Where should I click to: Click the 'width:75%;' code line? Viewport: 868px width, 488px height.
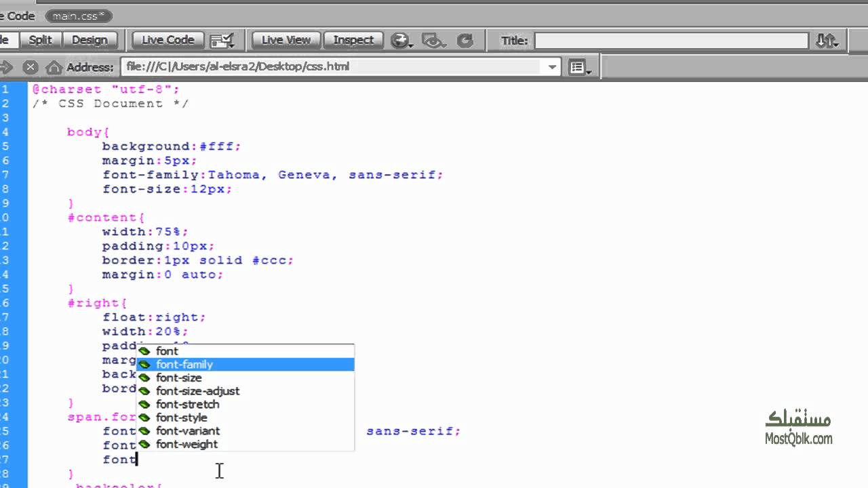pos(145,232)
